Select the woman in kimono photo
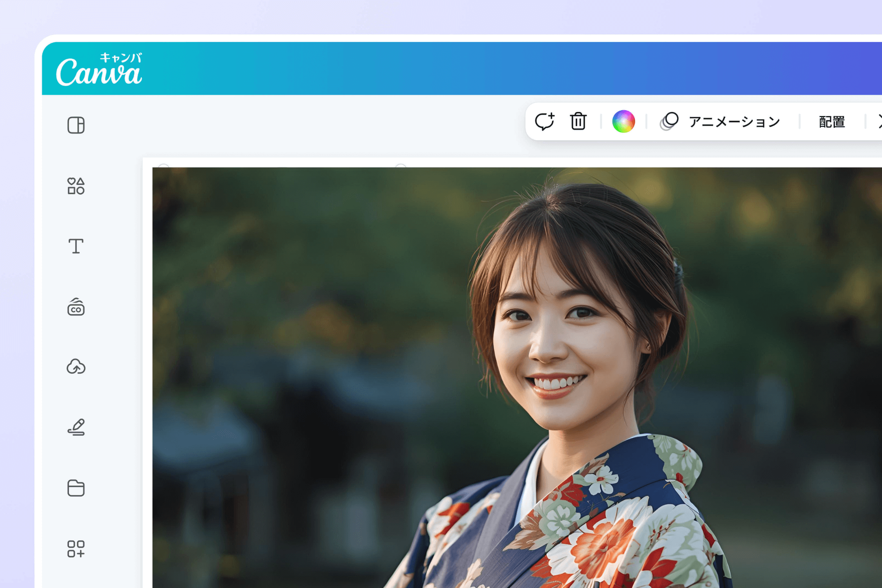This screenshot has height=588, width=882. (x=517, y=378)
